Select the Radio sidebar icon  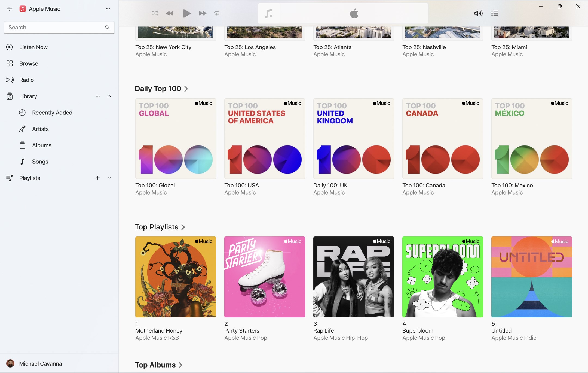click(x=10, y=80)
